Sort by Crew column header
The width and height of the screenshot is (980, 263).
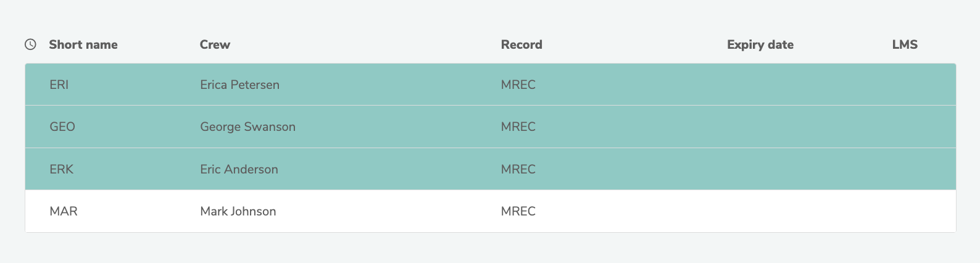point(215,44)
